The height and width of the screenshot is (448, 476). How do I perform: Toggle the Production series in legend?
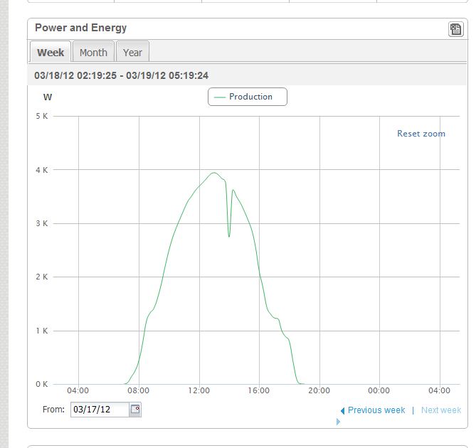248,97
